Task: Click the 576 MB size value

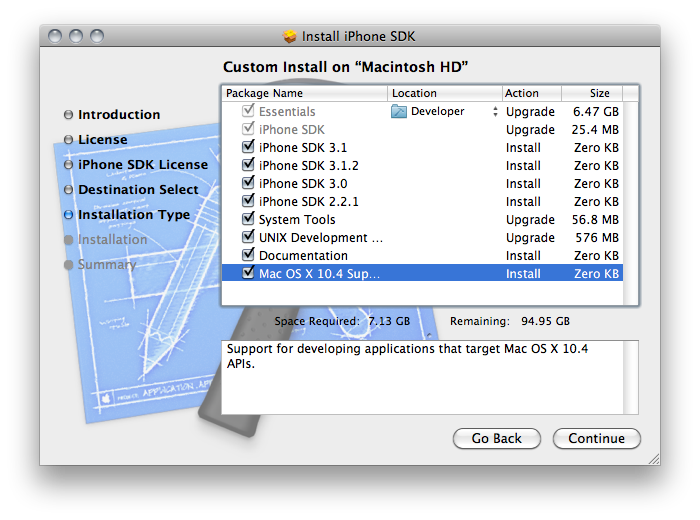Action: [597, 237]
